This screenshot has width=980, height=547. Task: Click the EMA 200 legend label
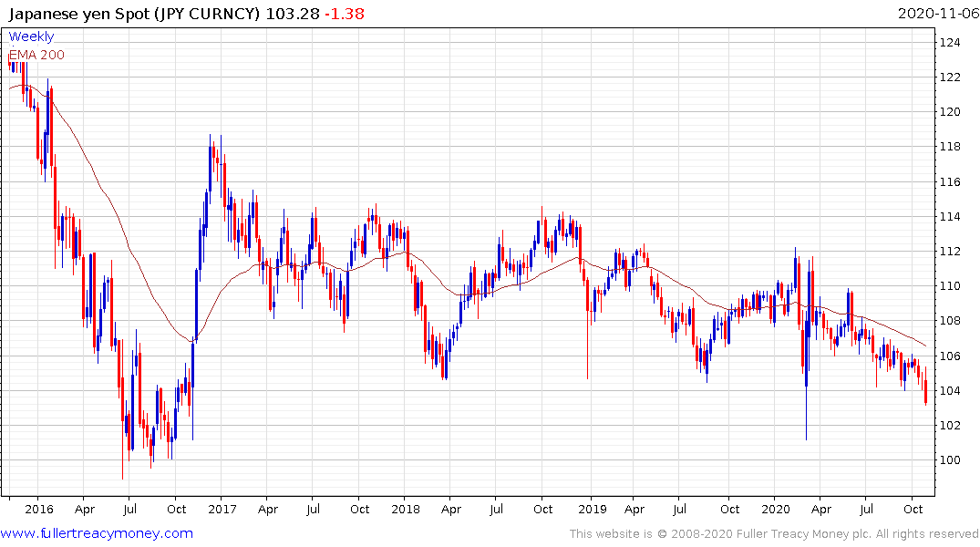36,55
